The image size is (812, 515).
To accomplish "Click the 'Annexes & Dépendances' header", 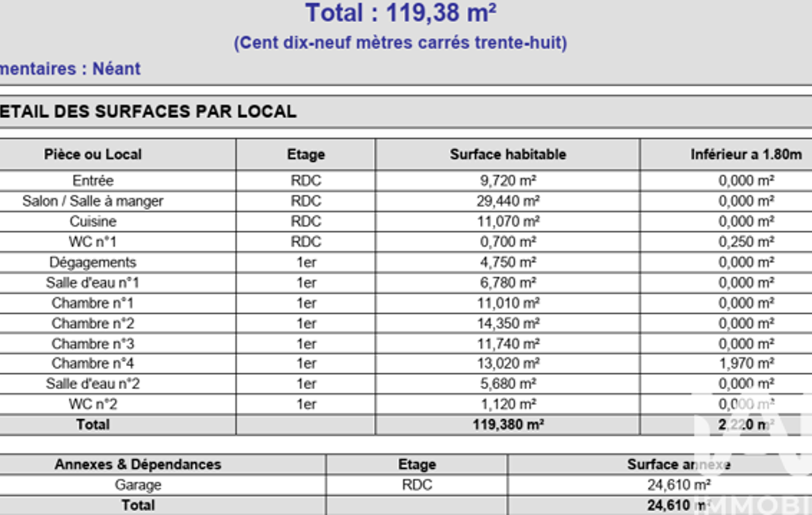I will point(138,465).
